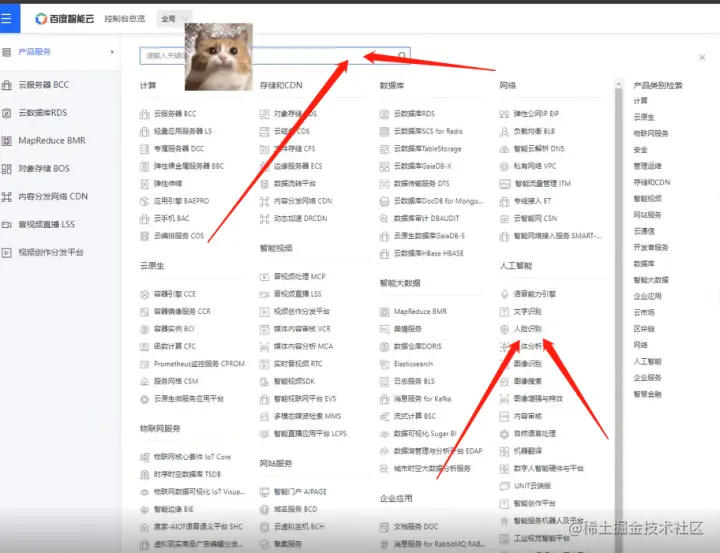The width and height of the screenshot is (720, 553).
Task: Open 文档服务 DOC link
Action: click(x=416, y=527)
